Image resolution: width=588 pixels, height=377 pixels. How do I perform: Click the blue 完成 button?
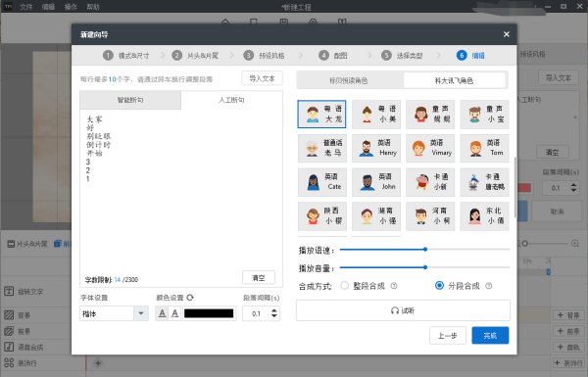pyautogui.click(x=490, y=336)
